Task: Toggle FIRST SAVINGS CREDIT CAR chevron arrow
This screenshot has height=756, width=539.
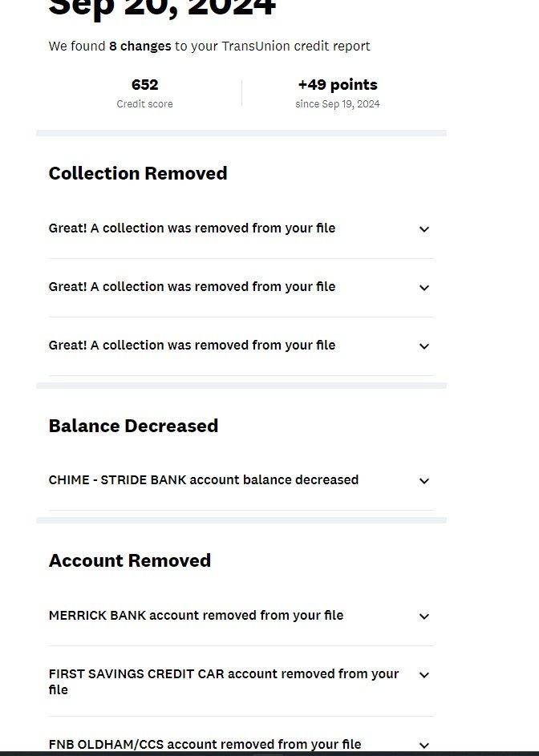Action: click(424, 675)
